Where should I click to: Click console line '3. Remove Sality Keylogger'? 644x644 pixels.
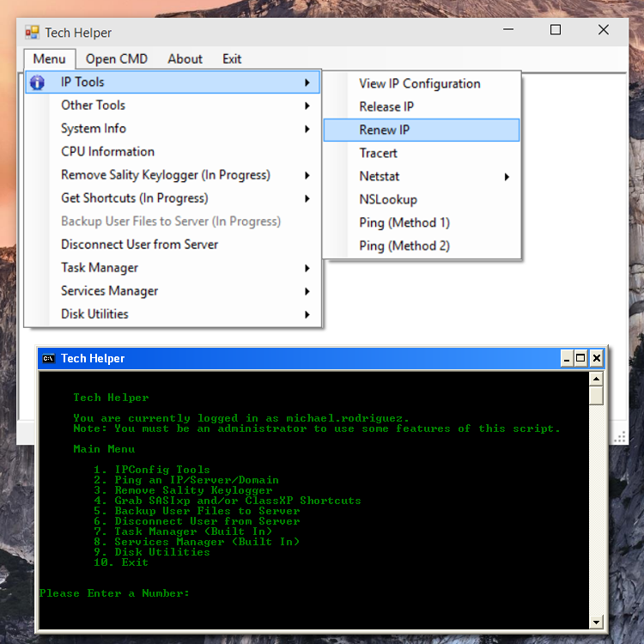click(183, 490)
